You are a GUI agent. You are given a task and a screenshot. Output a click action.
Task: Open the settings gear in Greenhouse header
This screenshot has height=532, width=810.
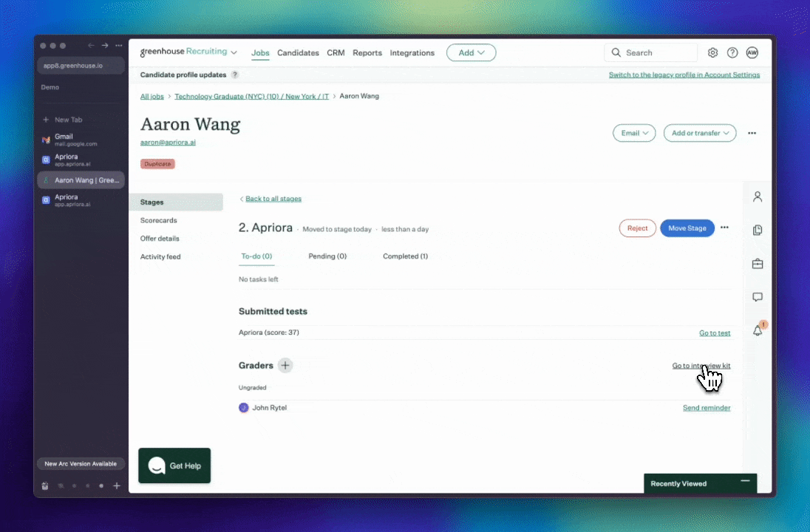(712, 52)
